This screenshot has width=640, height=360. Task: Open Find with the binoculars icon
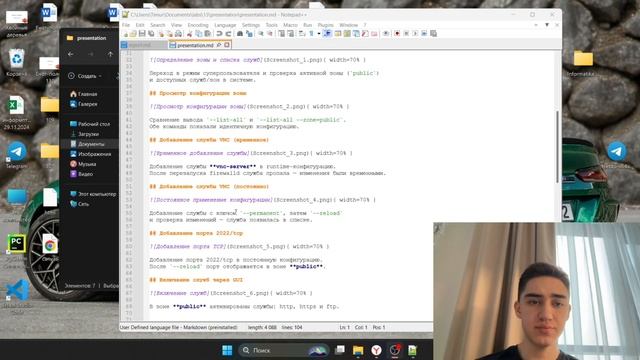coord(240,33)
